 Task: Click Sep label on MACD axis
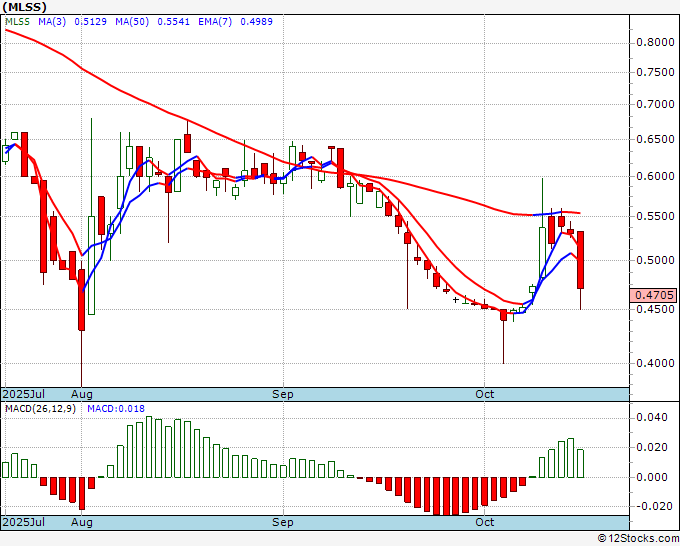point(283,522)
